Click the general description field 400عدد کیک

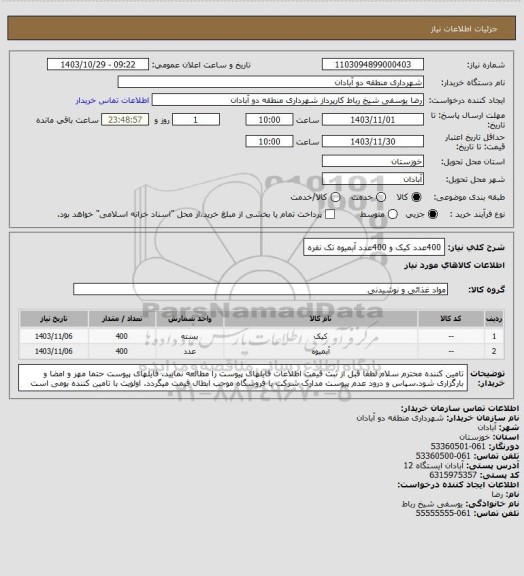coord(374,247)
